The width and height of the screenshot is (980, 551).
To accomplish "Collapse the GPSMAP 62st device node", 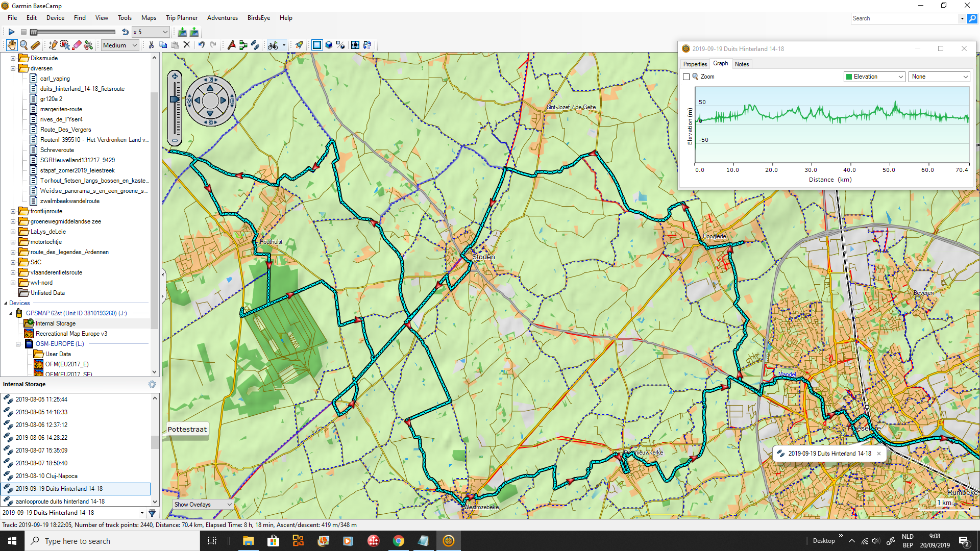I will [x=11, y=313].
